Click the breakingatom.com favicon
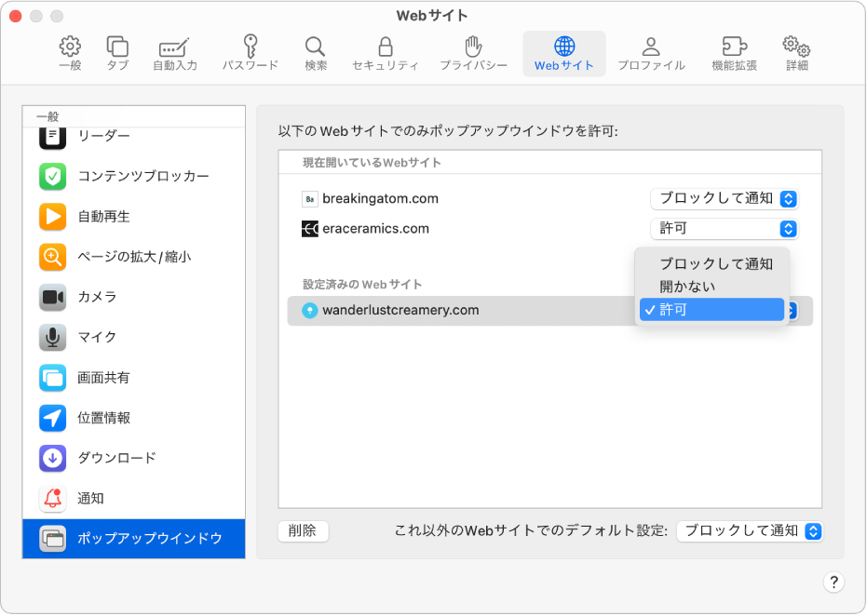The width and height of the screenshot is (867, 616). pos(309,199)
